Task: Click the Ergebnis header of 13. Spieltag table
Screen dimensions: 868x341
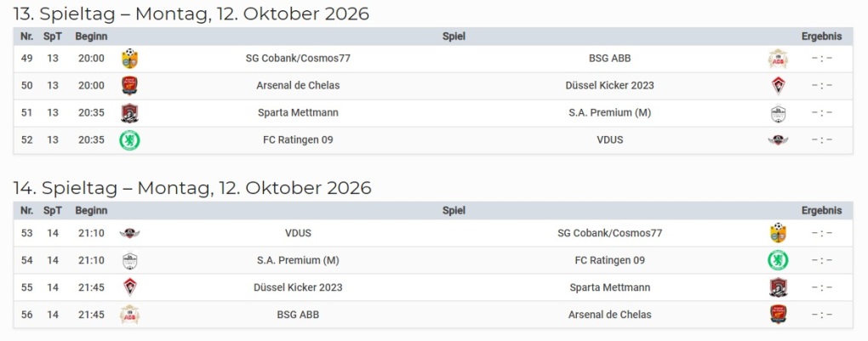Action: click(x=821, y=37)
